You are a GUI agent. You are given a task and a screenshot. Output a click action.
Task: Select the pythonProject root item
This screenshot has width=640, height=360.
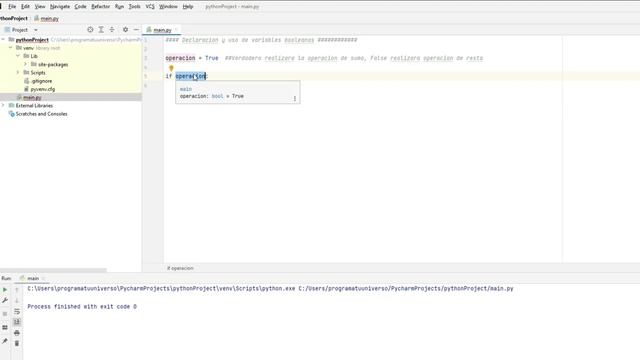pyautogui.click(x=32, y=40)
